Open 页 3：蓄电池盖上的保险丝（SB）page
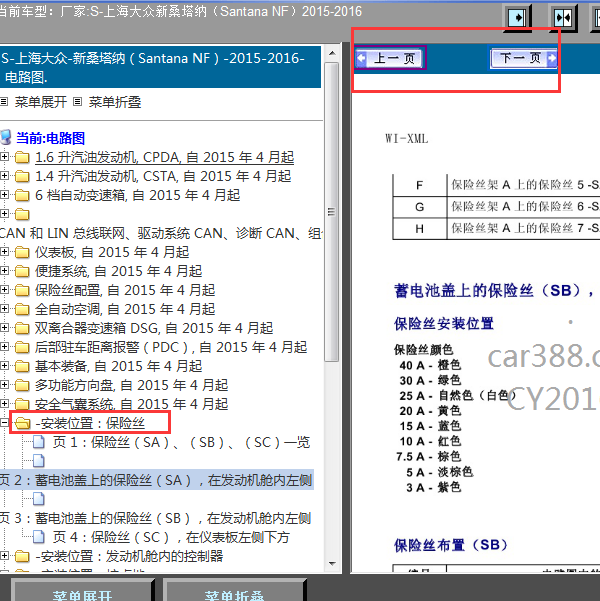This screenshot has height=601, width=600. click(x=156, y=518)
